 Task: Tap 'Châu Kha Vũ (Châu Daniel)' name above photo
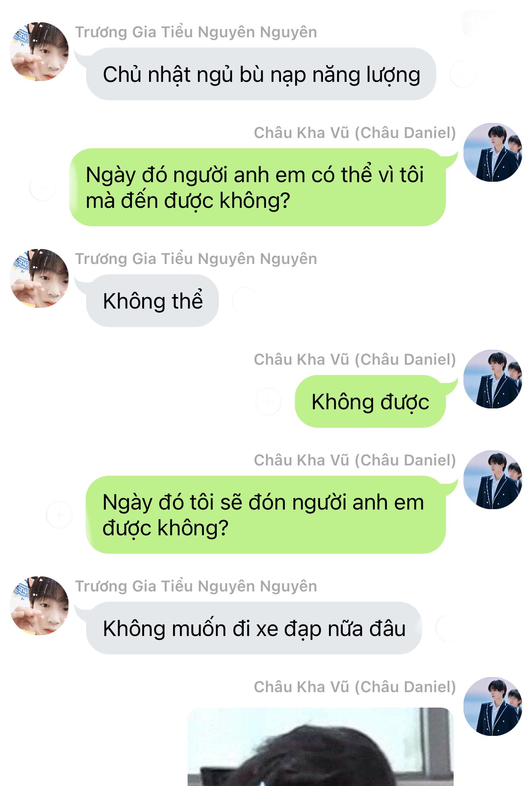(x=355, y=687)
